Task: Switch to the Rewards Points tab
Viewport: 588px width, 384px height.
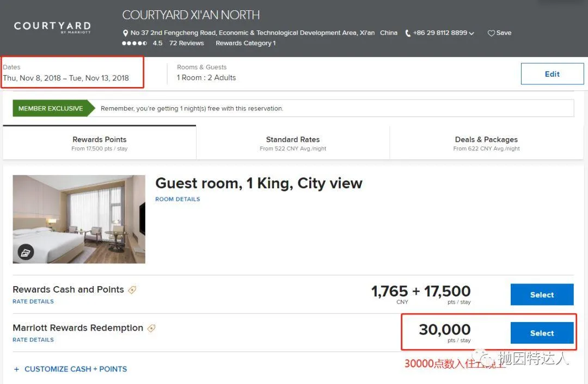Action: click(x=99, y=143)
